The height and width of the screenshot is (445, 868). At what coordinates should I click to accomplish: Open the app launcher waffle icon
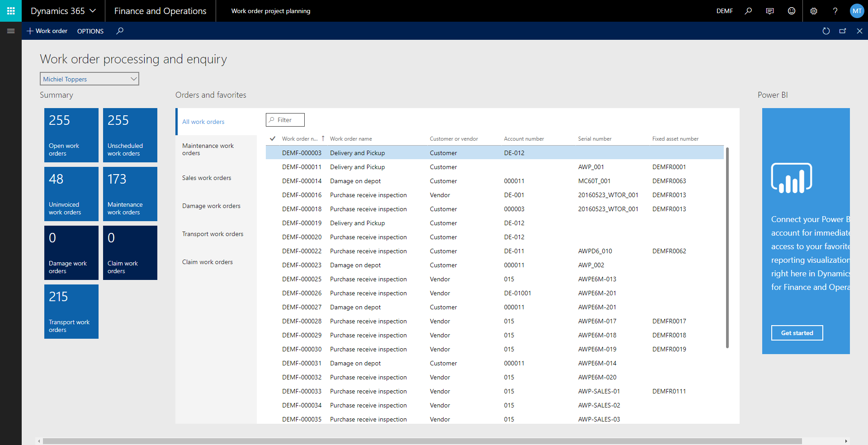(x=11, y=11)
